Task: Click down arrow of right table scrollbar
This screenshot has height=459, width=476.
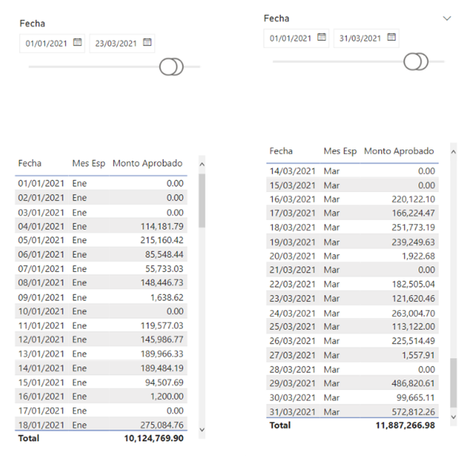Action: (x=453, y=417)
